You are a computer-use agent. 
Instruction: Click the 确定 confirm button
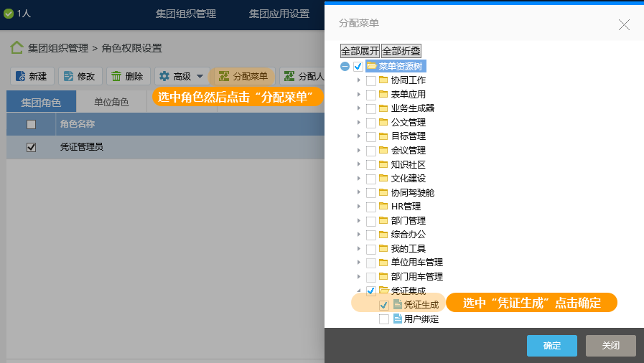pyautogui.click(x=551, y=346)
